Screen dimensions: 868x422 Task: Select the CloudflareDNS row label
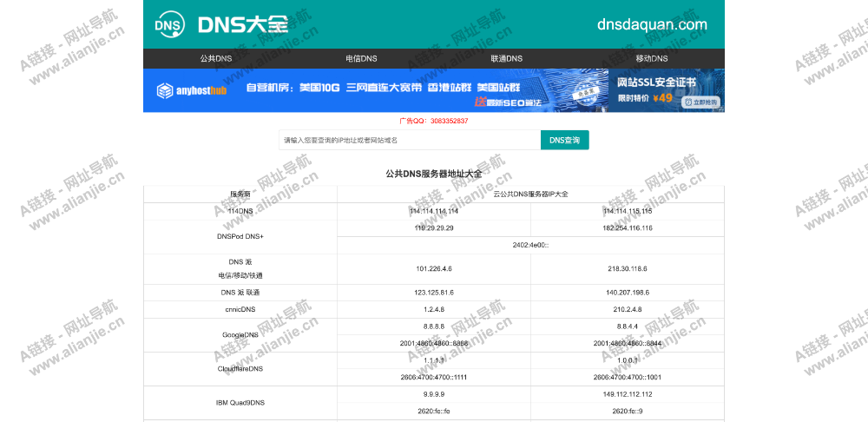pos(240,369)
